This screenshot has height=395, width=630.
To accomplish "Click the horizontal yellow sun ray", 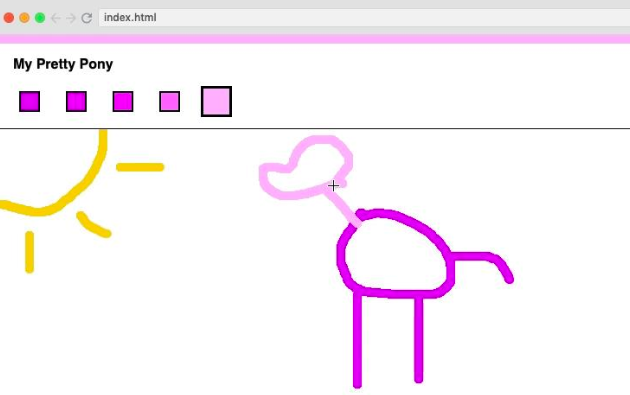I will (140, 167).
